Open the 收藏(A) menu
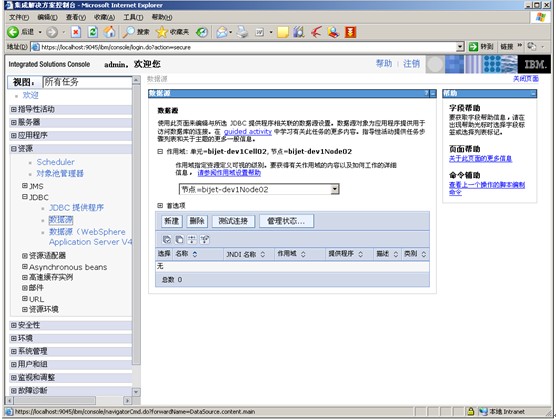The height and width of the screenshot is (420, 556). (x=104, y=17)
